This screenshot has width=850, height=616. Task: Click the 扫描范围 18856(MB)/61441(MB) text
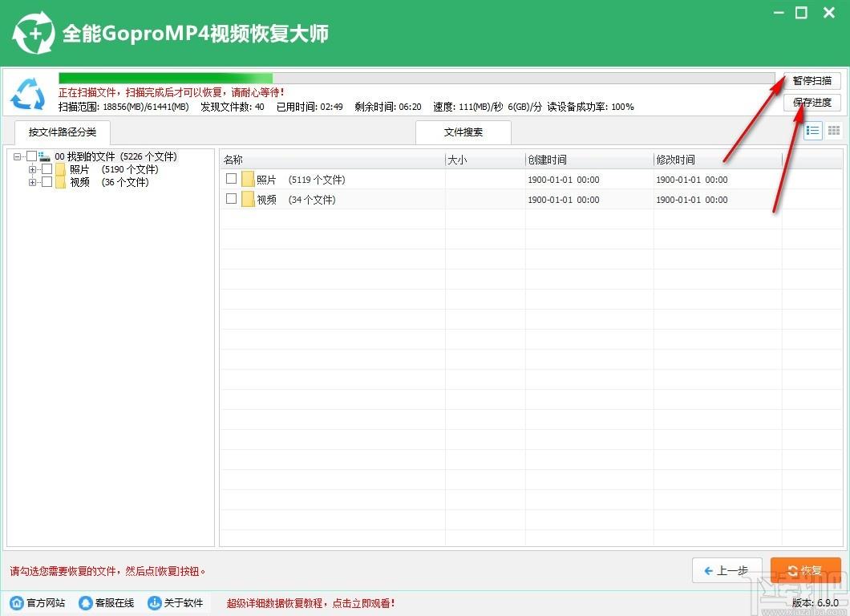tap(123, 107)
